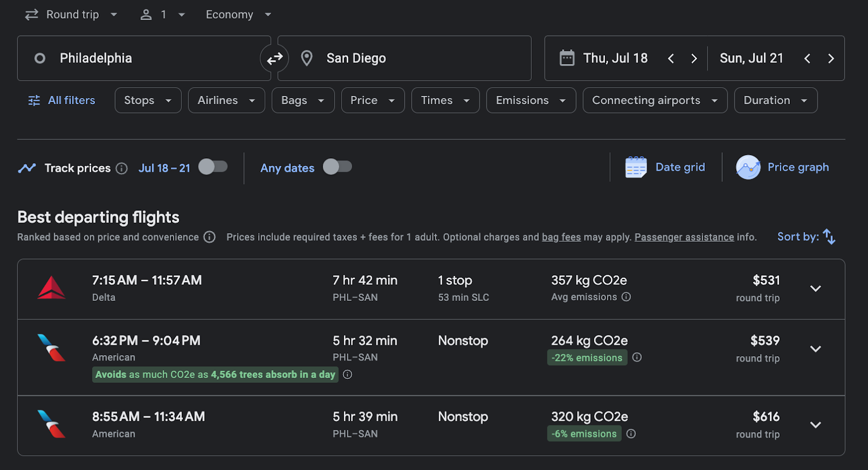Image resolution: width=868 pixels, height=470 pixels.
Task: Click the Sun, Jul 21 return date
Action: pyautogui.click(x=751, y=58)
